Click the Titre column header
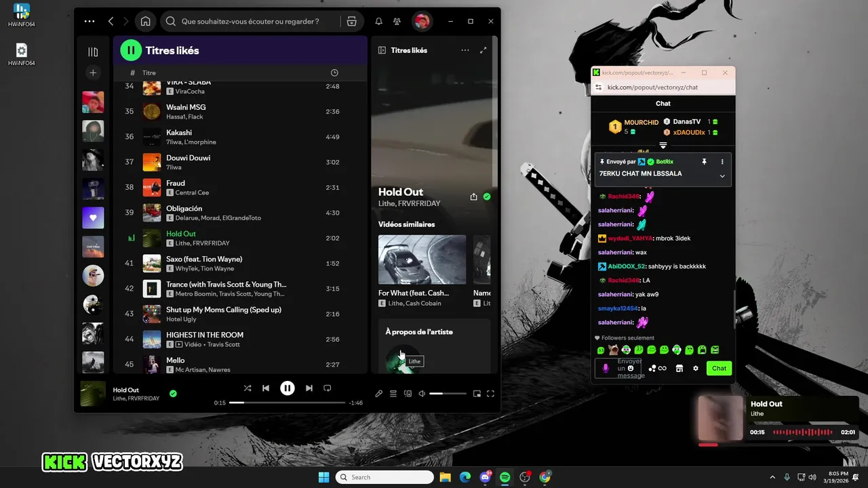Screen dimensions: 868x488 [x=149, y=73]
